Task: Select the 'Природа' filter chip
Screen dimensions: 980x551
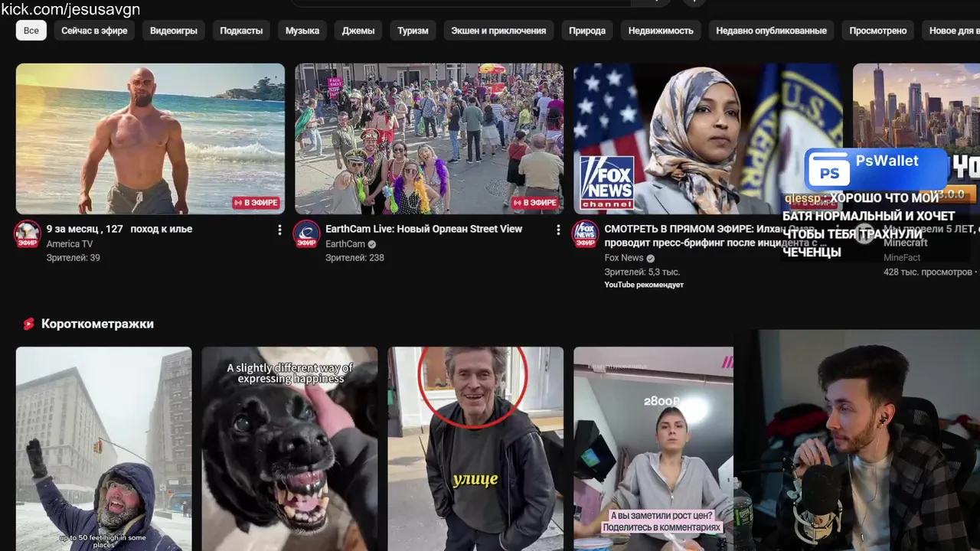Action: coord(587,31)
